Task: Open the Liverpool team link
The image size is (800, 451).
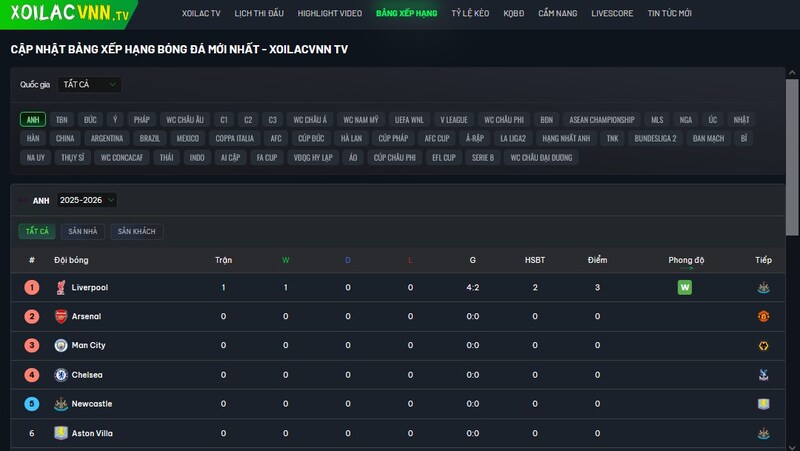Action: click(90, 288)
